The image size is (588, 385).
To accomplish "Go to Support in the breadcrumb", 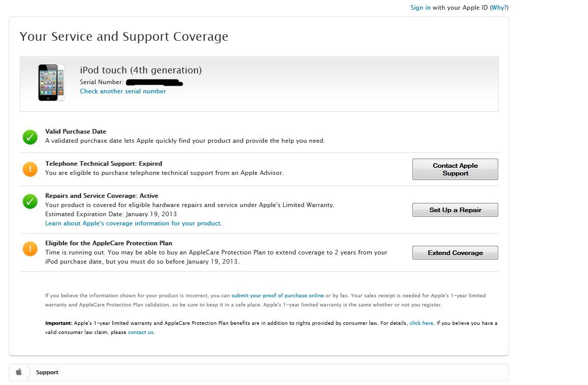I will 47,372.
